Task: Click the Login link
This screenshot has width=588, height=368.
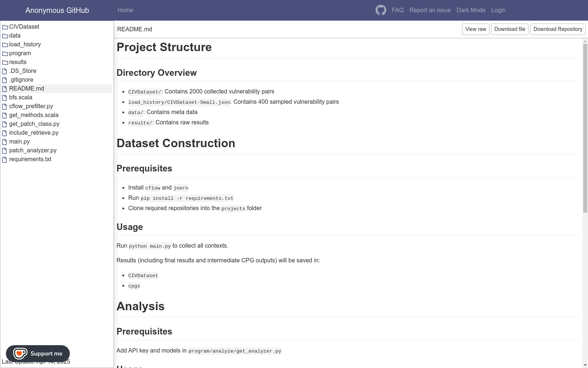Action: (498, 10)
